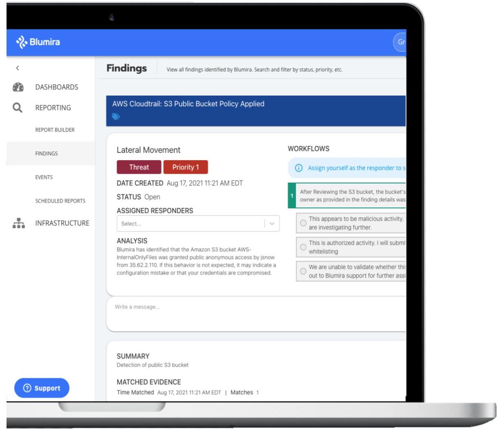
Task: Click the Summary heading
Action: (133, 356)
